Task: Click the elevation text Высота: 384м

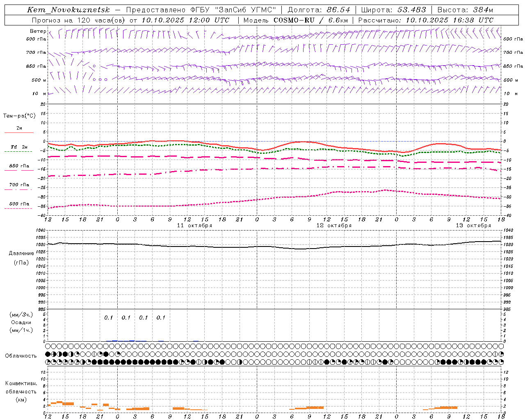Action: click(465, 10)
